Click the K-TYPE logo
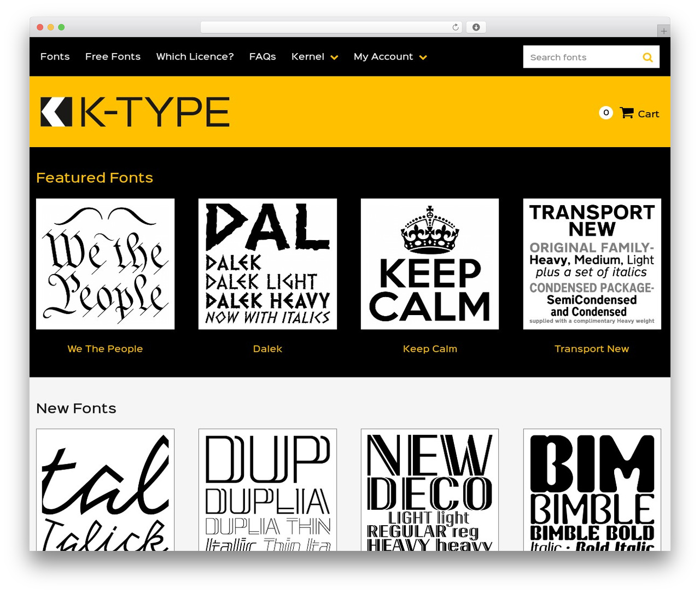Screen dimensions: 700x593 pos(135,112)
